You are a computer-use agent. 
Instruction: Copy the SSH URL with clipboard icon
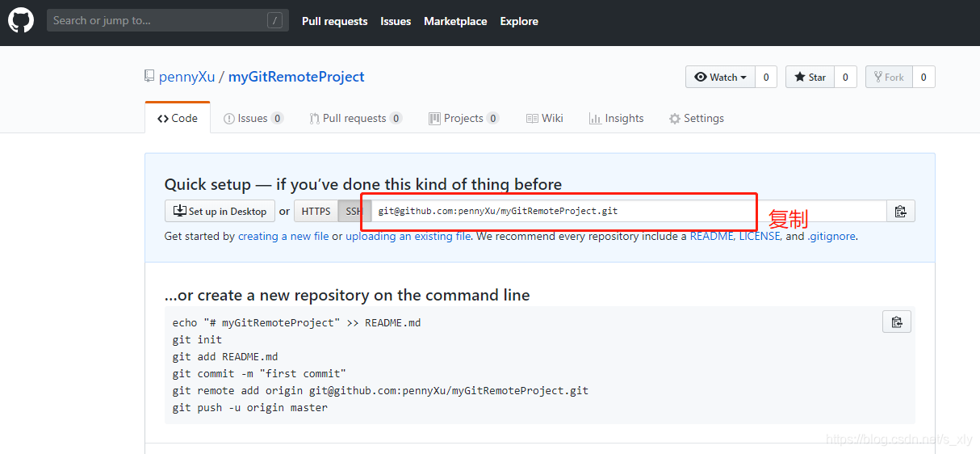pos(900,212)
